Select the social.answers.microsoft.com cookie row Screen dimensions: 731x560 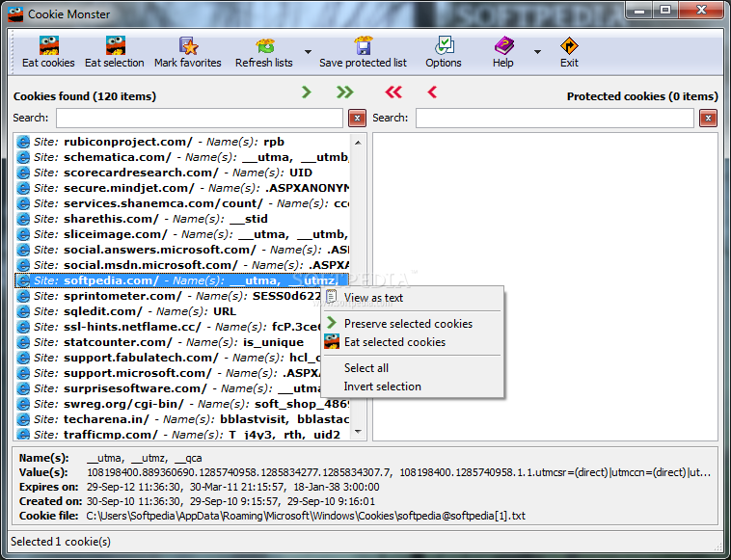[x=182, y=250]
